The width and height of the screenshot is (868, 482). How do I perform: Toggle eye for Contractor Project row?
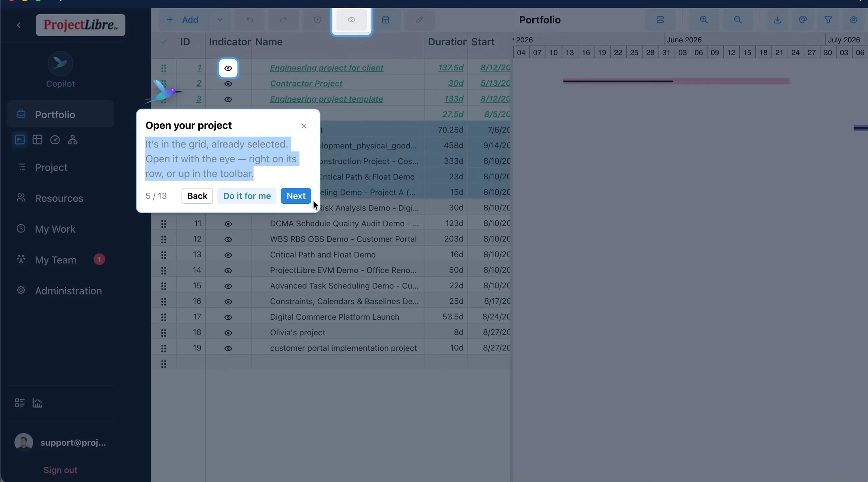coord(228,84)
